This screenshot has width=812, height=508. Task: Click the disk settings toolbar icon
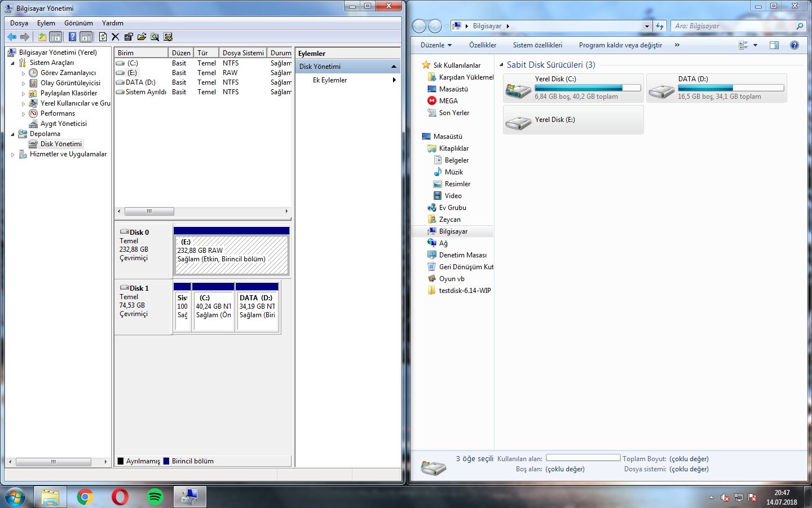[168, 37]
